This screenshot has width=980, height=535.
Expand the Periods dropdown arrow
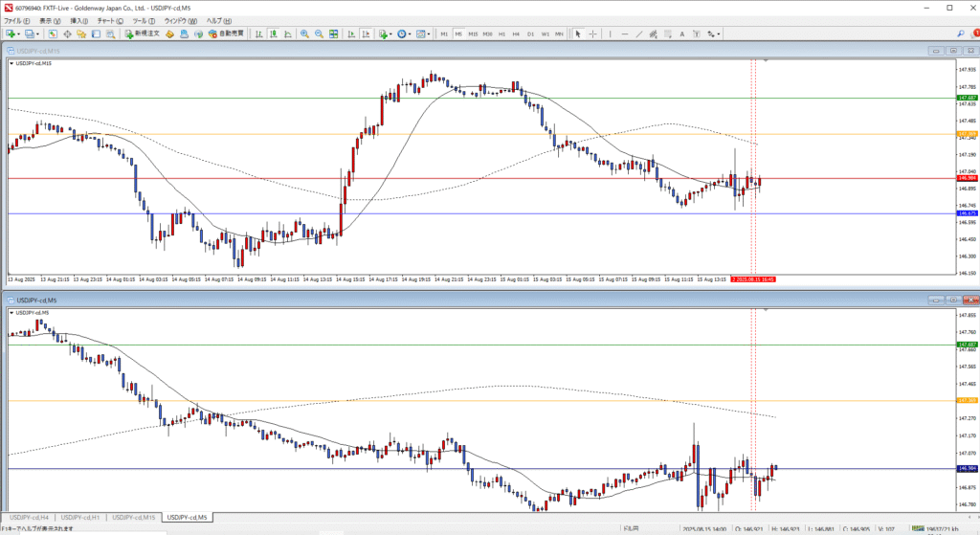(410, 34)
